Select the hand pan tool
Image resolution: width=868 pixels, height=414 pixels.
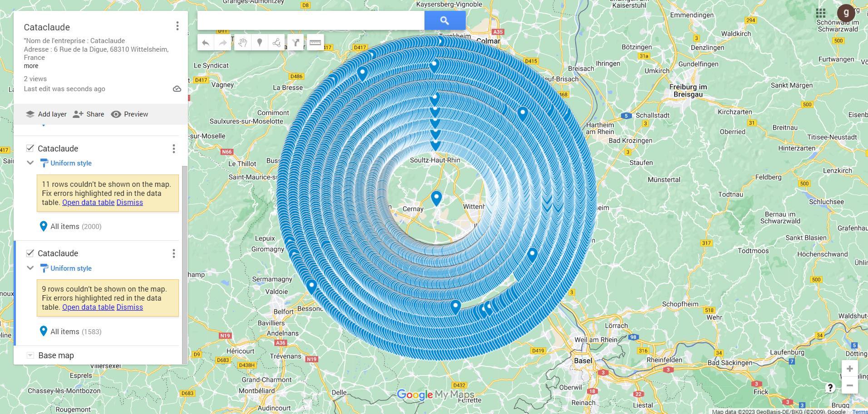[x=243, y=43]
